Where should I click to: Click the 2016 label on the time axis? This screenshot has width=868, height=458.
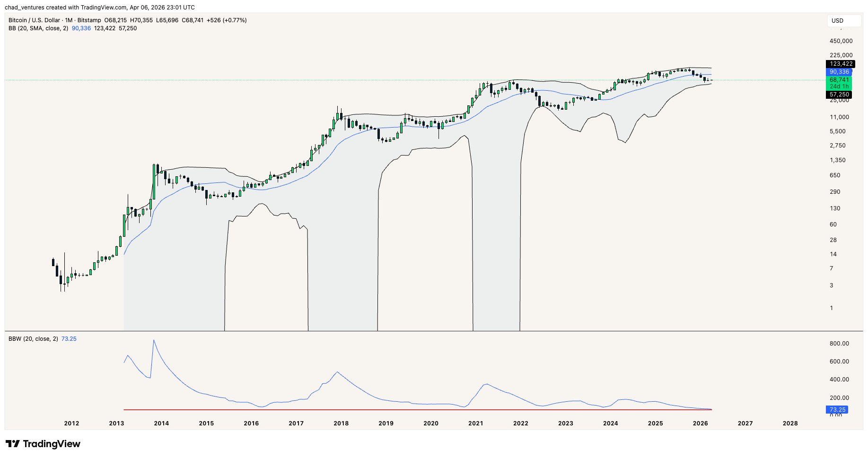[251, 423]
